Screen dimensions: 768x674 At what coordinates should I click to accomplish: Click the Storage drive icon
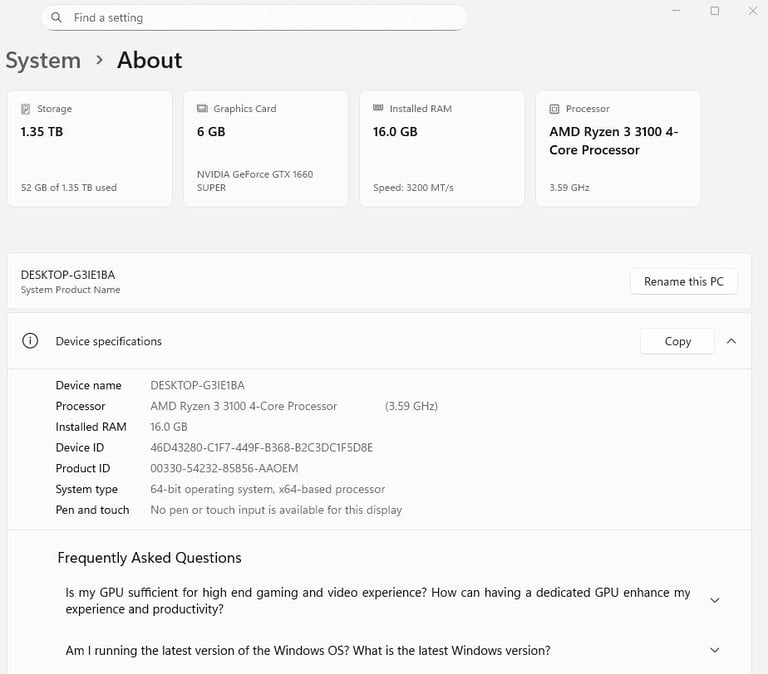pos(27,109)
